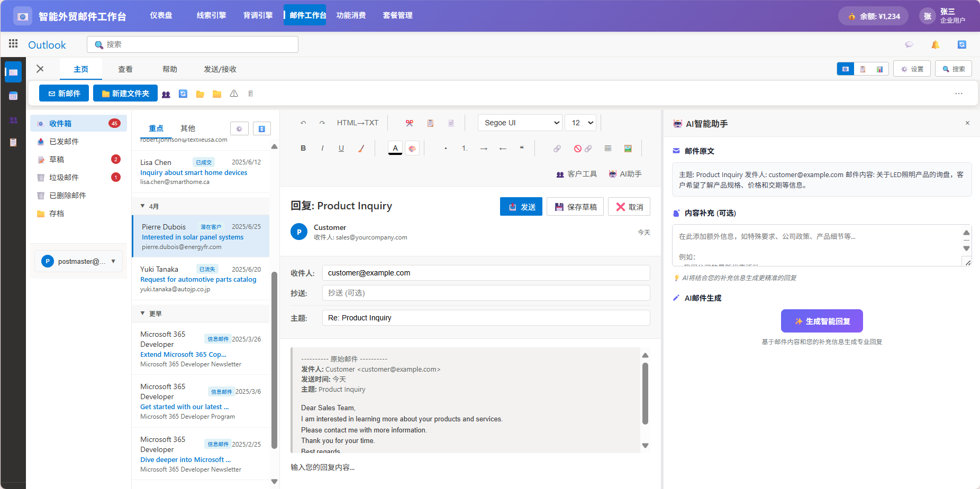Image resolution: width=980 pixels, height=489 pixels.
Task: Click the blockquote icon in editor toolbar
Action: pyautogui.click(x=522, y=149)
